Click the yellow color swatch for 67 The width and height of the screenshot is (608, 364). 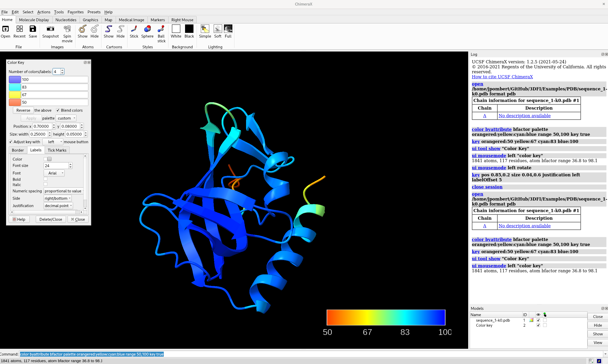(x=15, y=95)
